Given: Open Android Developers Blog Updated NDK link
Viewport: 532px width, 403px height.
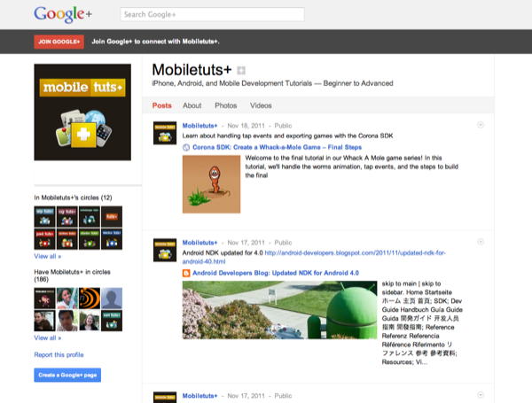Looking at the screenshot, I should click(276, 273).
